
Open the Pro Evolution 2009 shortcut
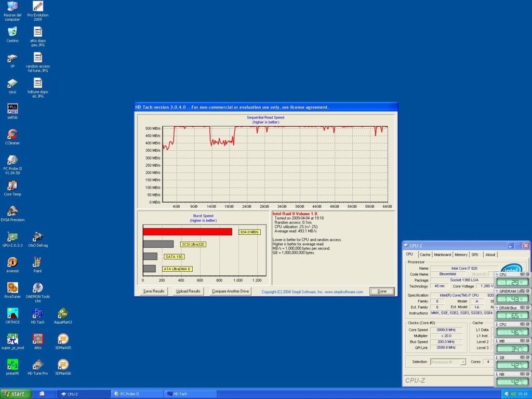[37, 11]
